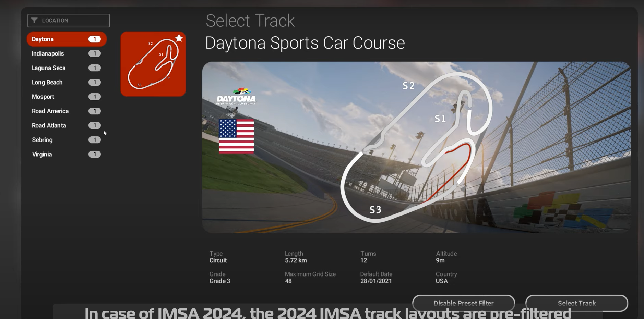Click the favorite star on the track thumbnail
The height and width of the screenshot is (319, 644).
(x=179, y=38)
